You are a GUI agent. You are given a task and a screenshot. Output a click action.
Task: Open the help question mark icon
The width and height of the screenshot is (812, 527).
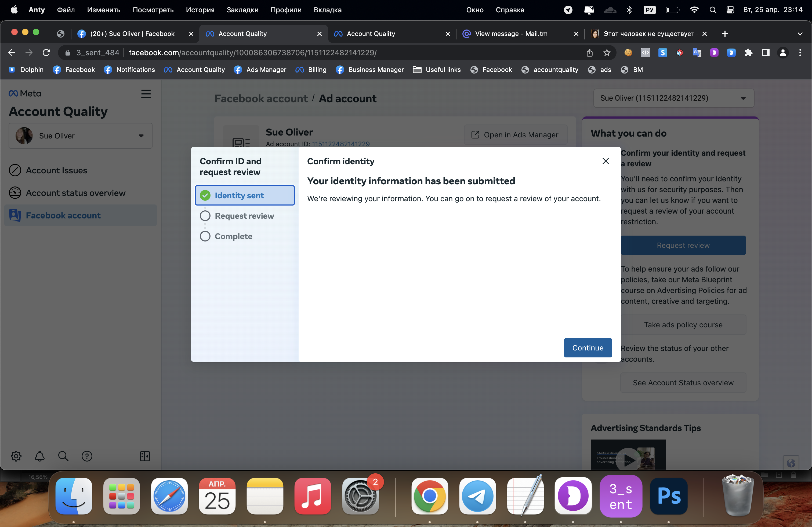pos(87,456)
